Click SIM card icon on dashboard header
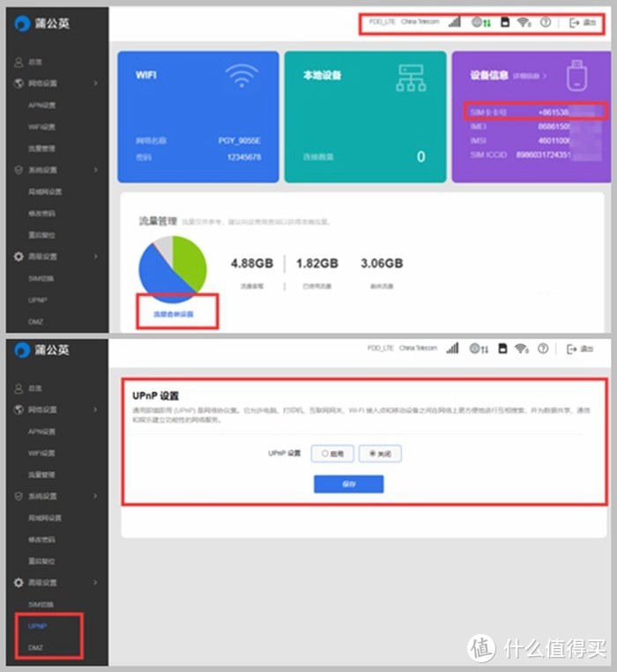The height and width of the screenshot is (672, 617). pyautogui.click(x=505, y=22)
